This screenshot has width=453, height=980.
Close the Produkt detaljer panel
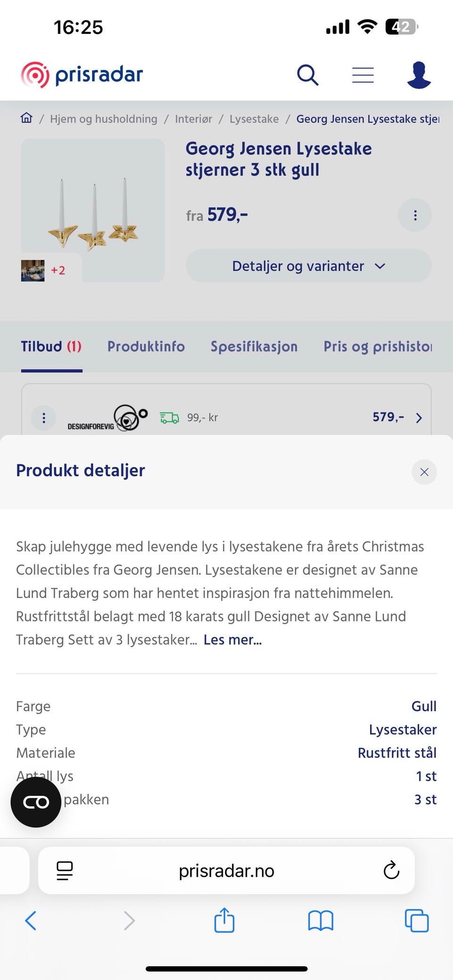(x=424, y=472)
